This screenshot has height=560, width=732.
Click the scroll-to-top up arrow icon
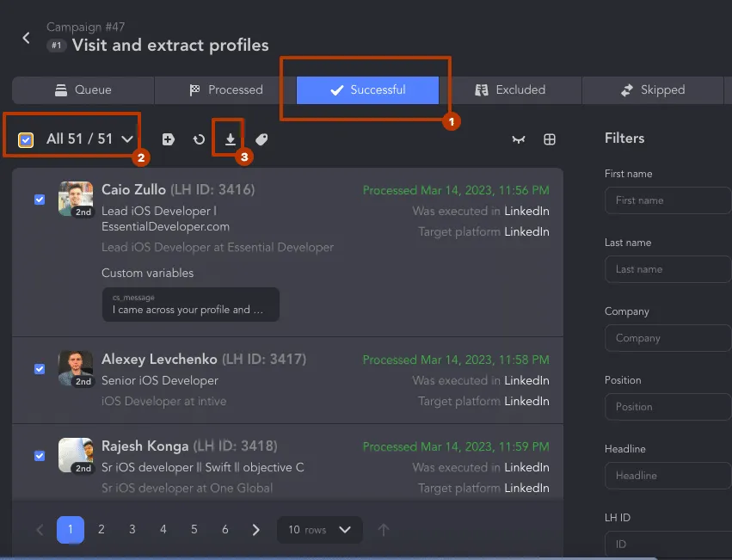coord(384,530)
